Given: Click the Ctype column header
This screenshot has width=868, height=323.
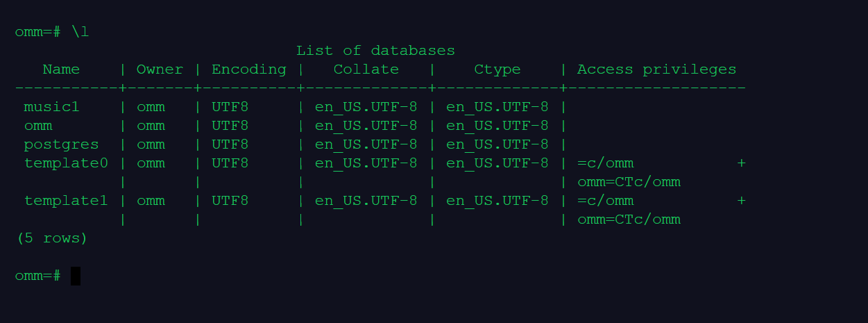Looking at the screenshot, I should pos(497,69).
